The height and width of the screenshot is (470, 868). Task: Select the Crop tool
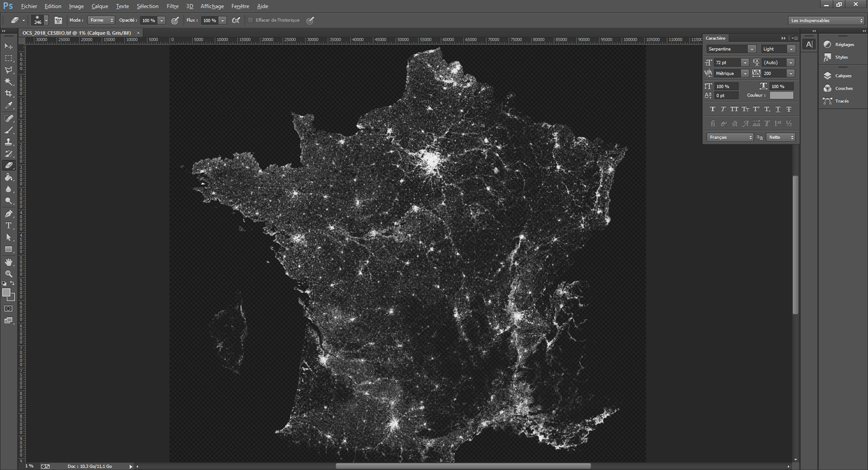(x=9, y=94)
